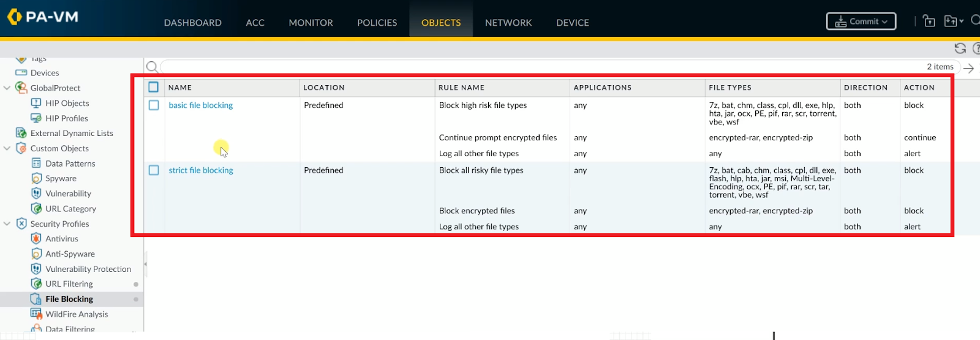Click the Anti-Spyware icon
This screenshot has width=980, height=340.
point(36,254)
